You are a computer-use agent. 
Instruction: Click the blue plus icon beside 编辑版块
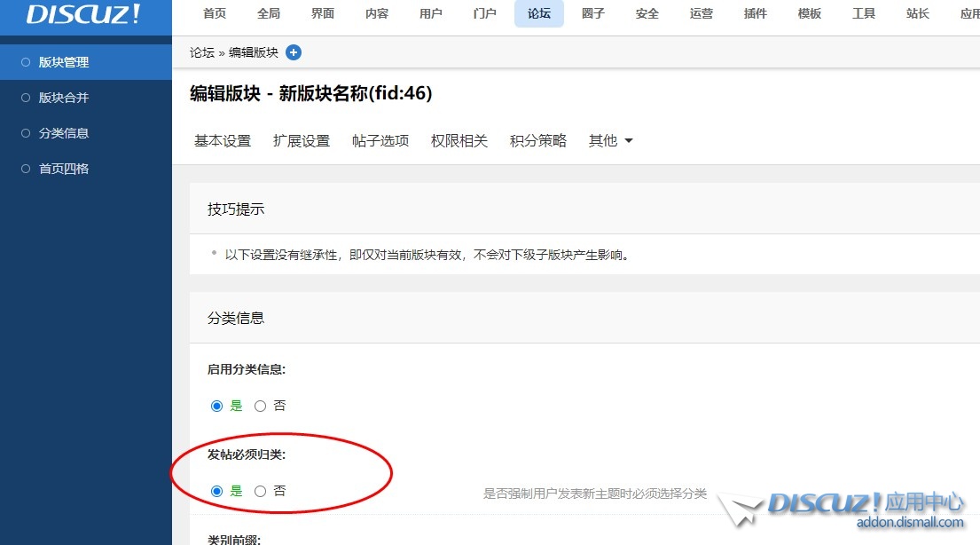tap(294, 52)
